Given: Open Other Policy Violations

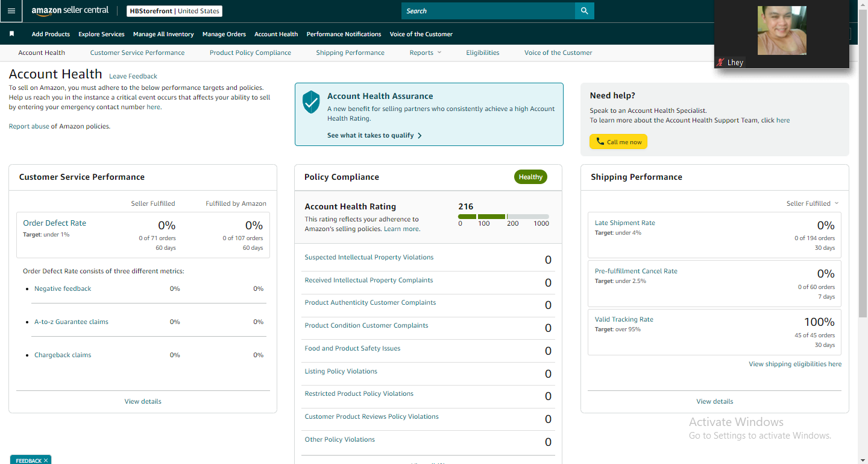Looking at the screenshot, I should click(x=340, y=439).
